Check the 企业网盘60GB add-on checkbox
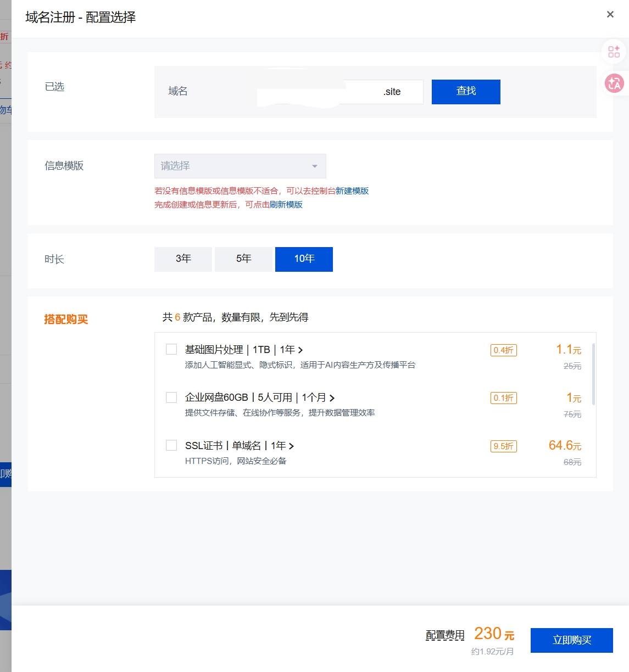Screen dimensions: 629x672 click(x=171, y=397)
